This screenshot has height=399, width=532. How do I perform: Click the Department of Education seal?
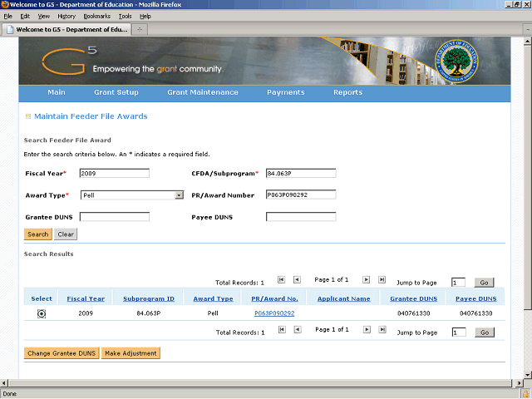tap(456, 62)
